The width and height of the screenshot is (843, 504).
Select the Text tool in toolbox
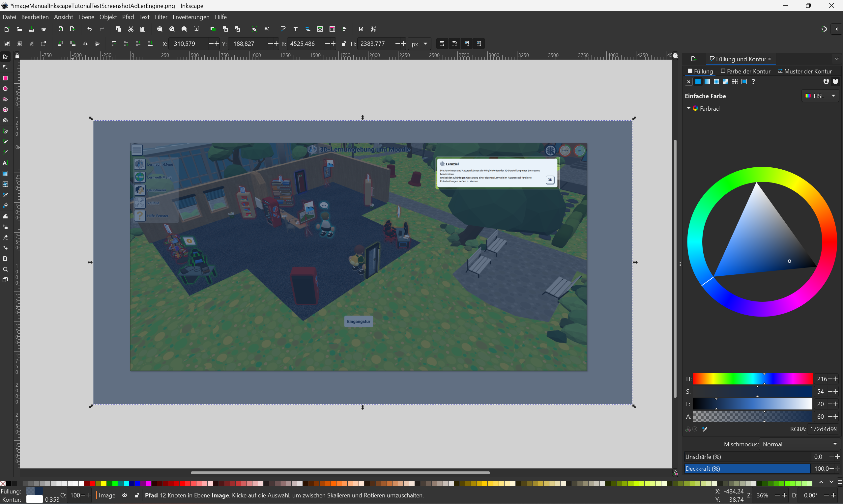pos(5,163)
